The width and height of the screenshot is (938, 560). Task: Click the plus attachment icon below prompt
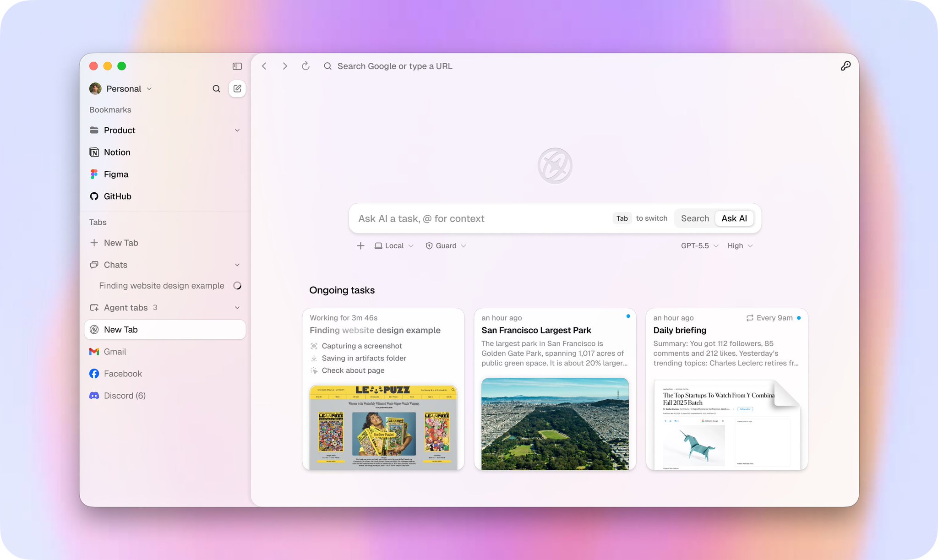[x=360, y=246]
